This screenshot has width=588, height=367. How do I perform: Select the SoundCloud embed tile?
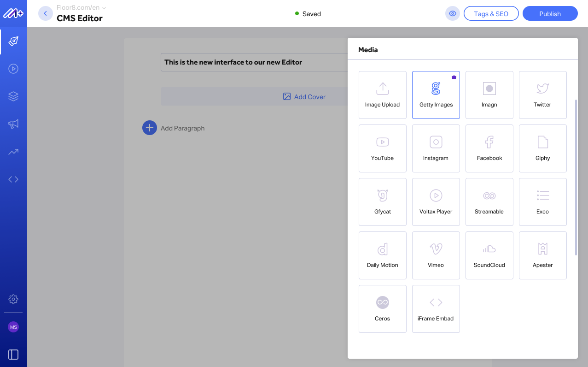489,255
